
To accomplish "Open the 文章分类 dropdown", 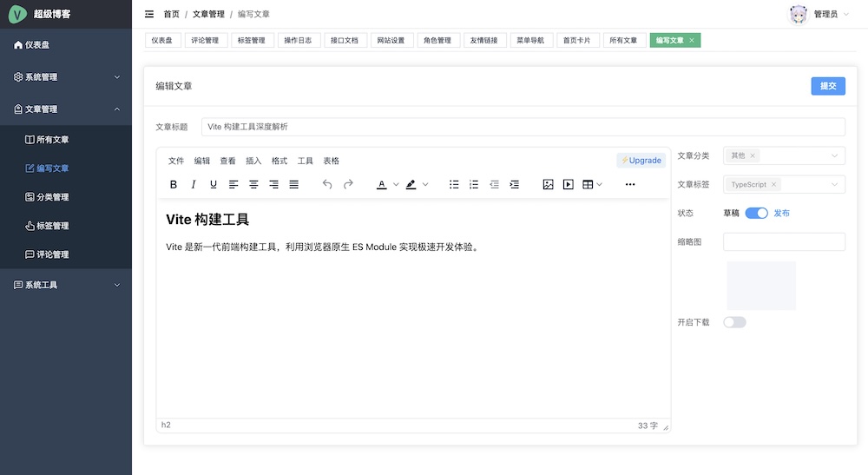I will tap(784, 155).
